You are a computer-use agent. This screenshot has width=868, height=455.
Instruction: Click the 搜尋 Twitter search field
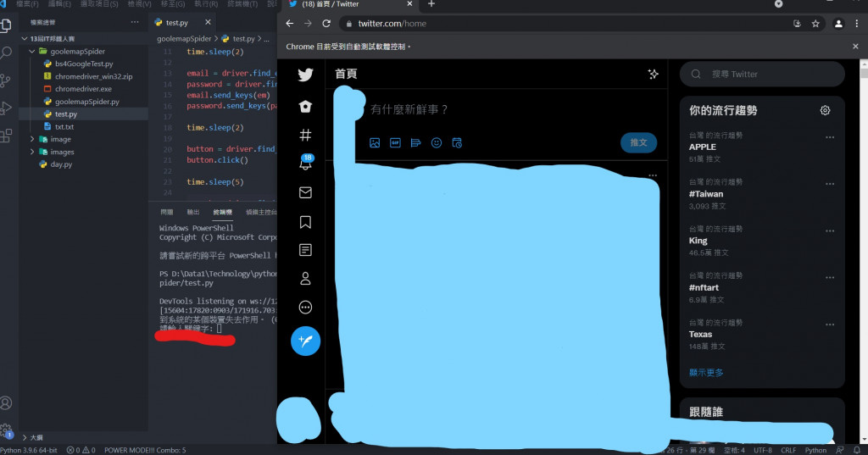pyautogui.click(x=762, y=75)
